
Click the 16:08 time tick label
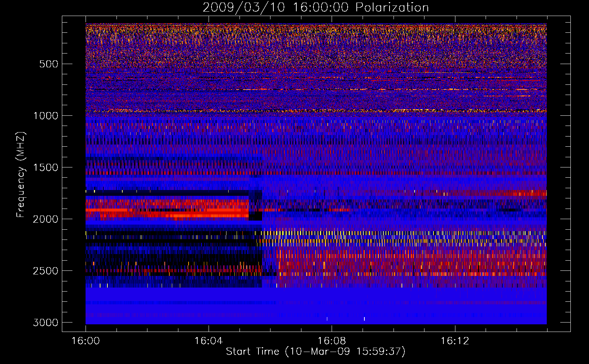pos(332,341)
